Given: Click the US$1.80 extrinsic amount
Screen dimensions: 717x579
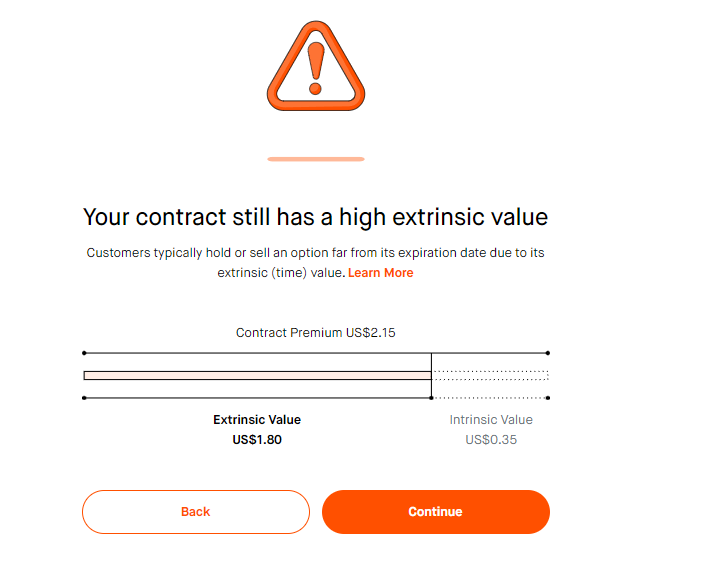Looking at the screenshot, I should (257, 440).
